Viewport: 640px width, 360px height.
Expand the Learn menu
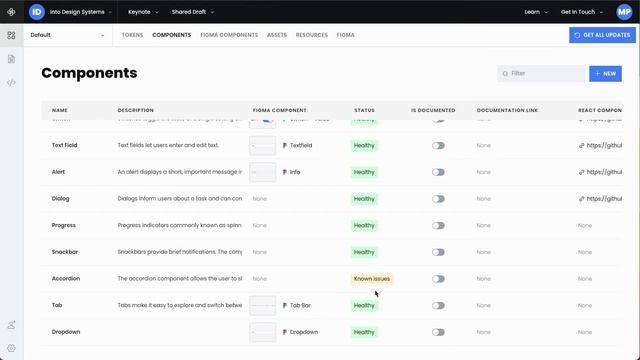[536, 12]
